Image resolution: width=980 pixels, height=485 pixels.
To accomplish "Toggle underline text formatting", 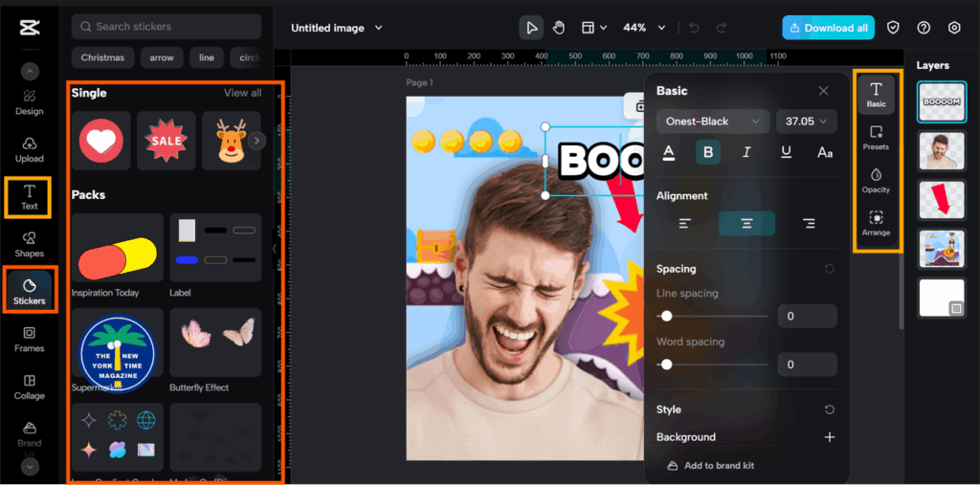I will (786, 152).
